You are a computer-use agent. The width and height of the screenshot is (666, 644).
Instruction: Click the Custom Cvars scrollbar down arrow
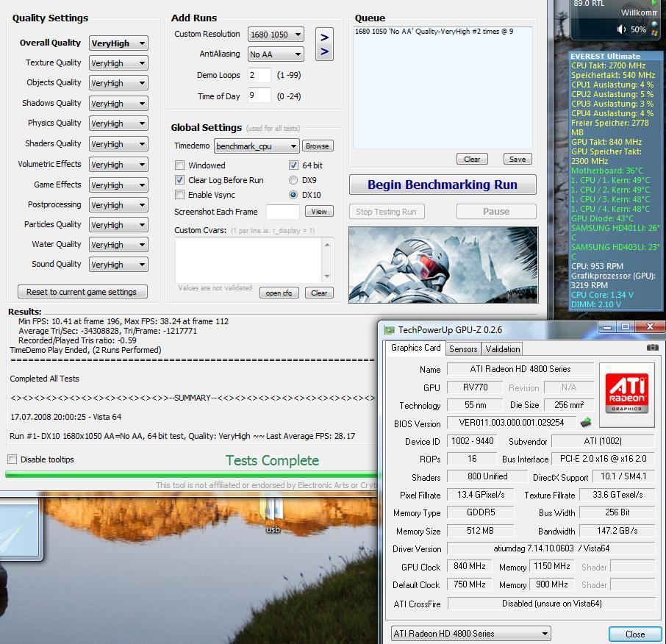(327, 276)
